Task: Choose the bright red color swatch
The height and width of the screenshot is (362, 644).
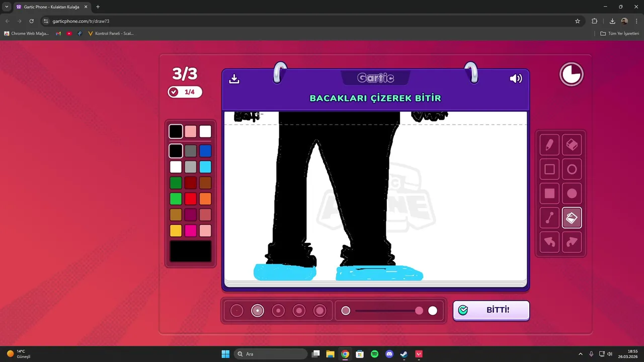Action: pyautogui.click(x=190, y=199)
